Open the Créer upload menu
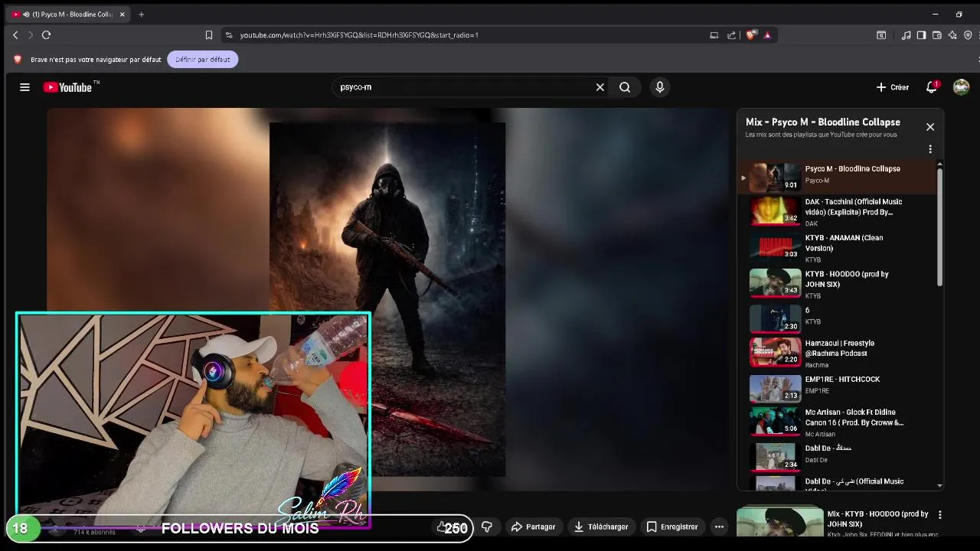The image size is (980, 551). [893, 87]
